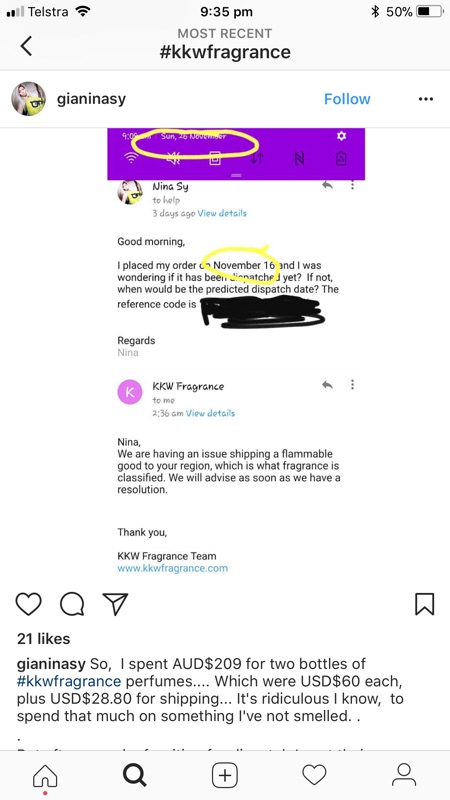The width and height of the screenshot is (450, 800).
Task: Open the three-dot options menu for gianinasy's post
Action: [426, 99]
